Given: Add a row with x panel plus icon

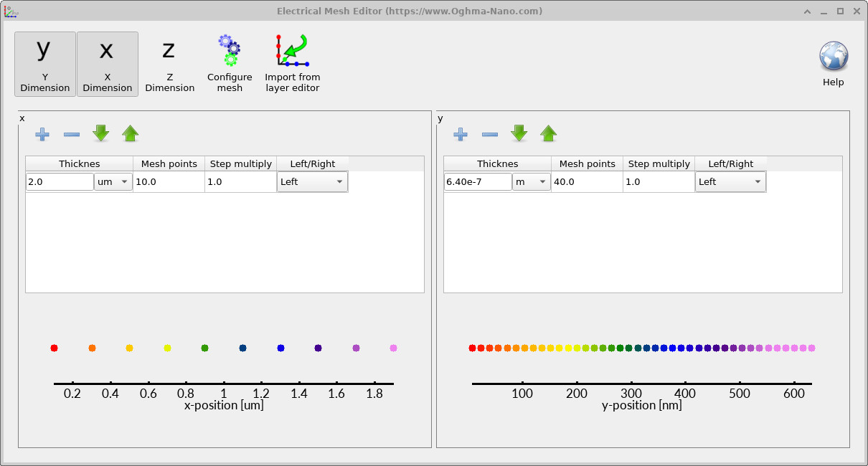Looking at the screenshot, I should (42, 133).
